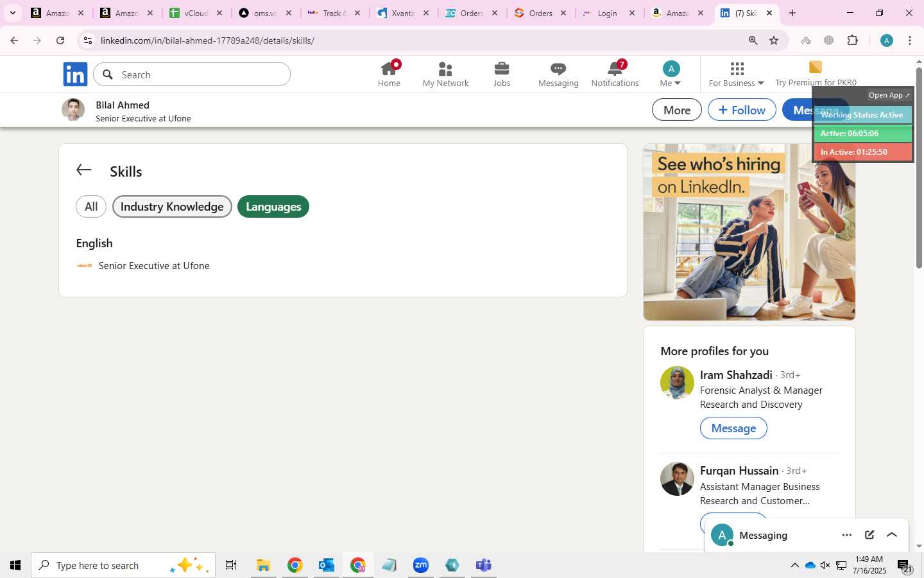This screenshot has height=578, width=924.
Task: Open Chrome profile avatar
Action: coord(887,40)
